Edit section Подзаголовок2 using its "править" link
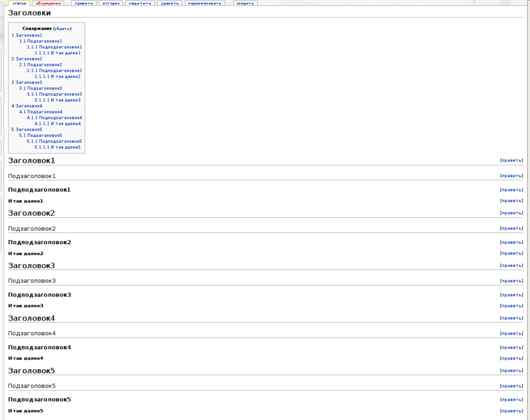The height and width of the screenshot is (420, 530). (x=511, y=229)
